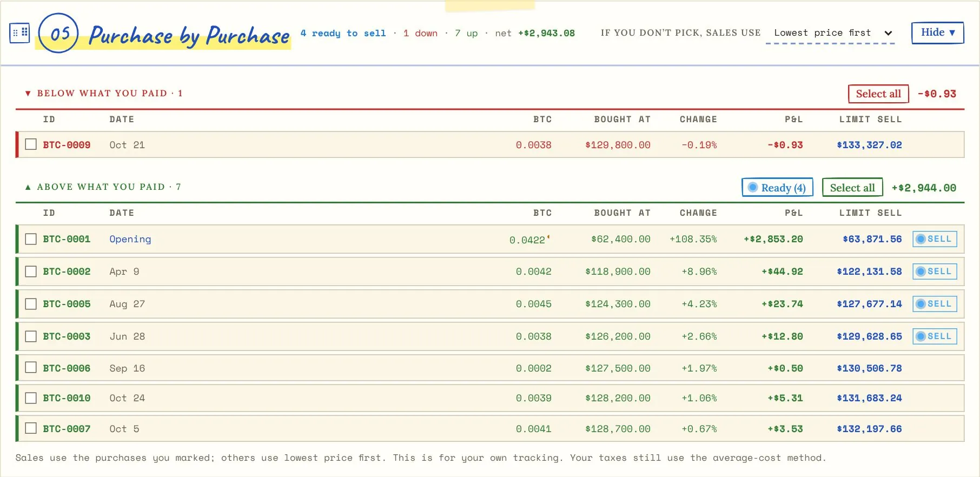Click the '4 ready to sell' summary text
The image size is (980, 477).
pyautogui.click(x=343, y=33)
